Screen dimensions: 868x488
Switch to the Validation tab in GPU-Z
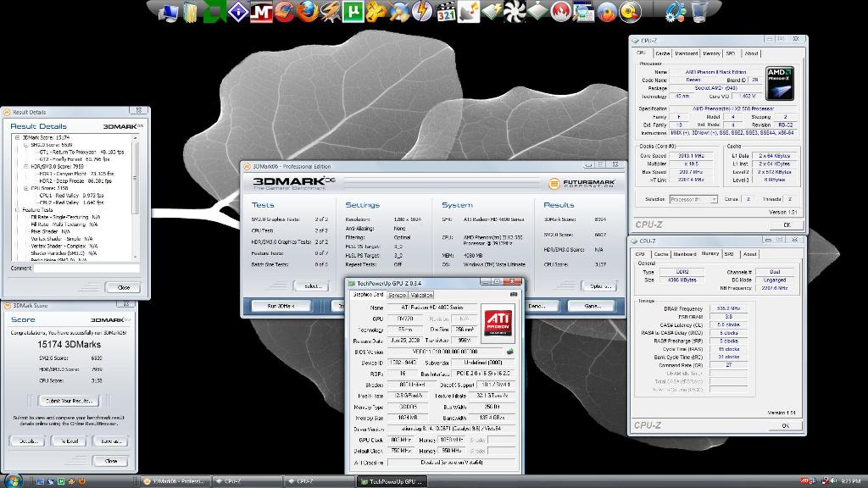tap(422, 296)
